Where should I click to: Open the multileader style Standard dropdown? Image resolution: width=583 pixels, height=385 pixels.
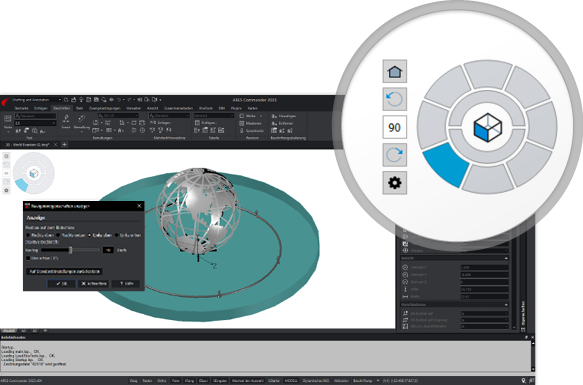click(170, 116)
